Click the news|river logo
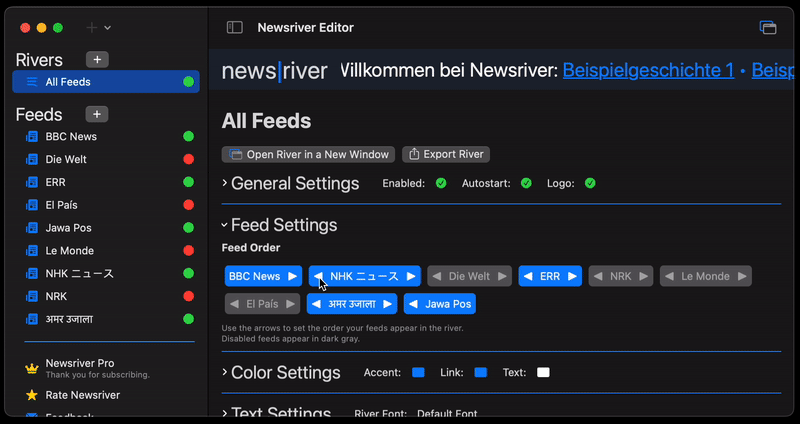The image size is (800, 424). pos(274,70)
